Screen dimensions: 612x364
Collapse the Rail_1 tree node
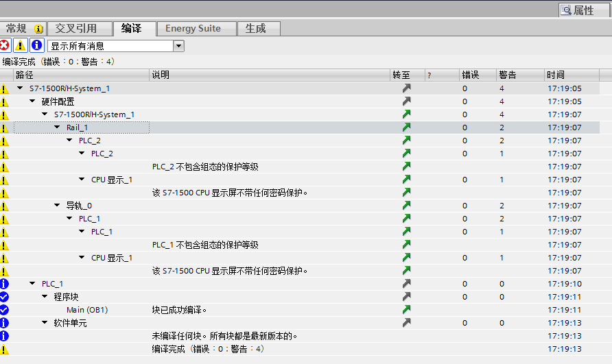(57, 128)
